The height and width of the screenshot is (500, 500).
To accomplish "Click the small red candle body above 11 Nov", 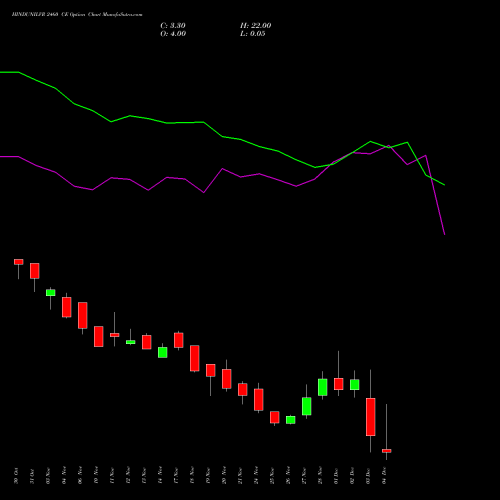I will 115,335.
